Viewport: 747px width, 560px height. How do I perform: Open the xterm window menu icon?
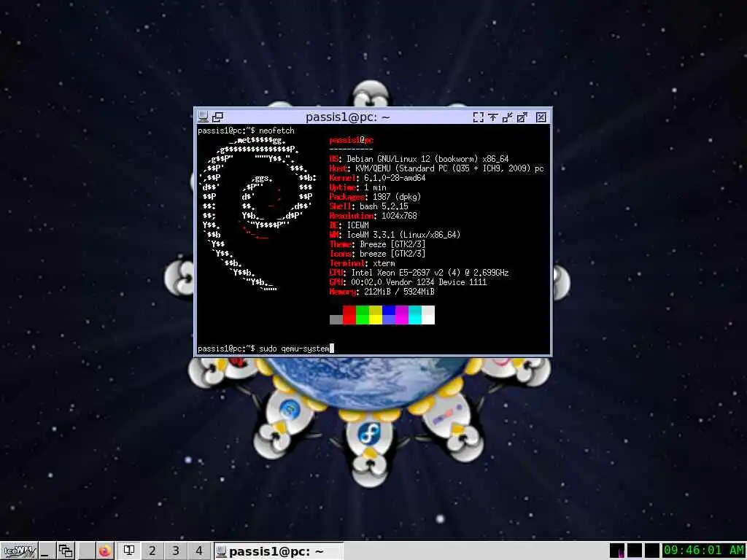tap(204, 117)
